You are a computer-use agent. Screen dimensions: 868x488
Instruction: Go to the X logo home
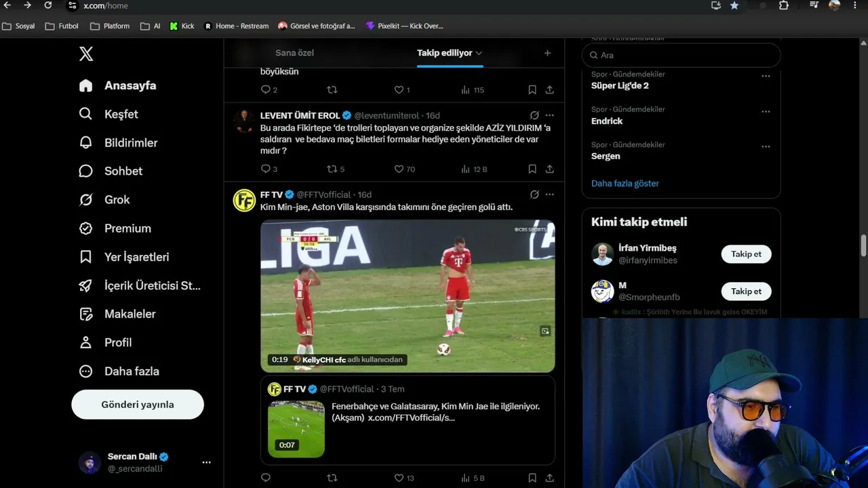[86, 54]
